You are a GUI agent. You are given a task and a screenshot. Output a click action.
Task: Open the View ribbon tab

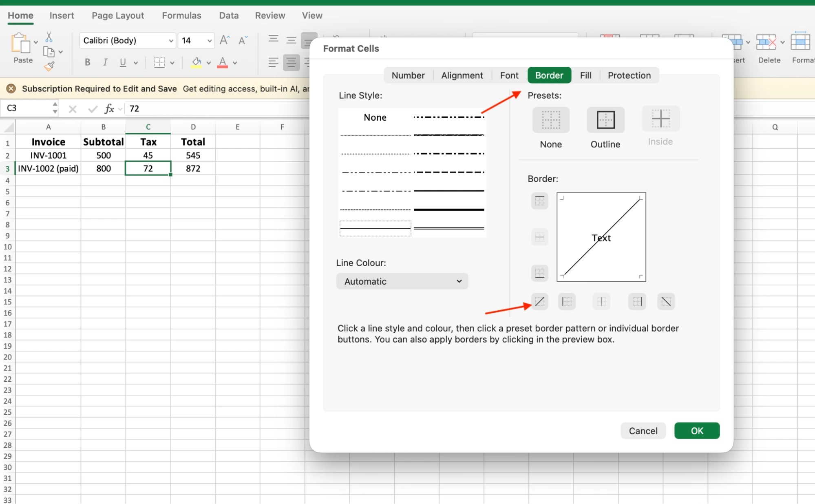tap(312, 15)
